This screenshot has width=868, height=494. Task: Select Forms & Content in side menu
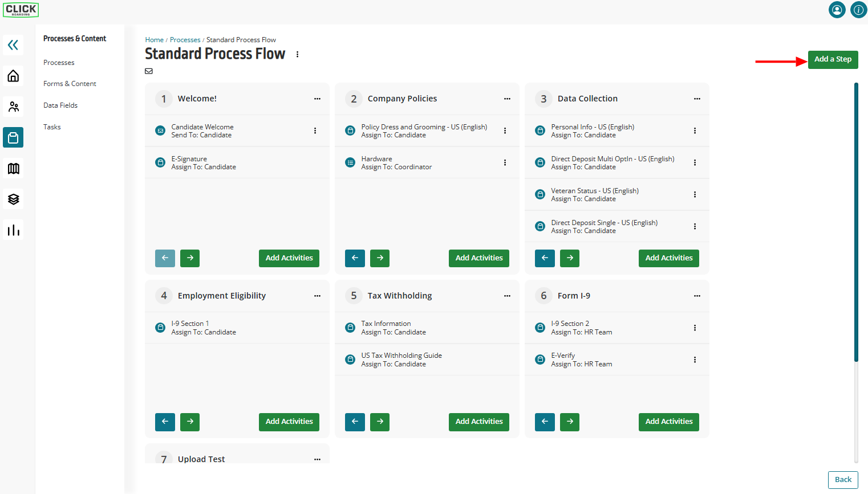[x=70, y=84]
